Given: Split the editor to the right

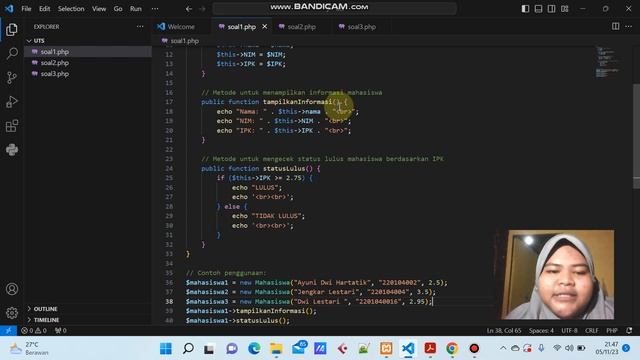Looking at the screenshot, I should pyautogui.click(x=616, y=27).
